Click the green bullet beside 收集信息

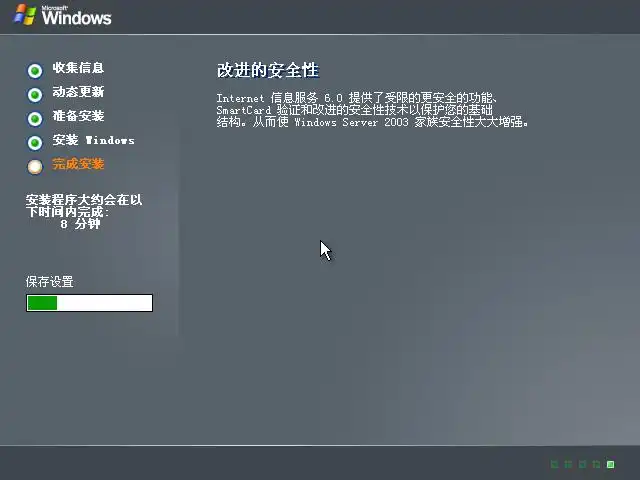pyautogui.click(x=35, y=71)
